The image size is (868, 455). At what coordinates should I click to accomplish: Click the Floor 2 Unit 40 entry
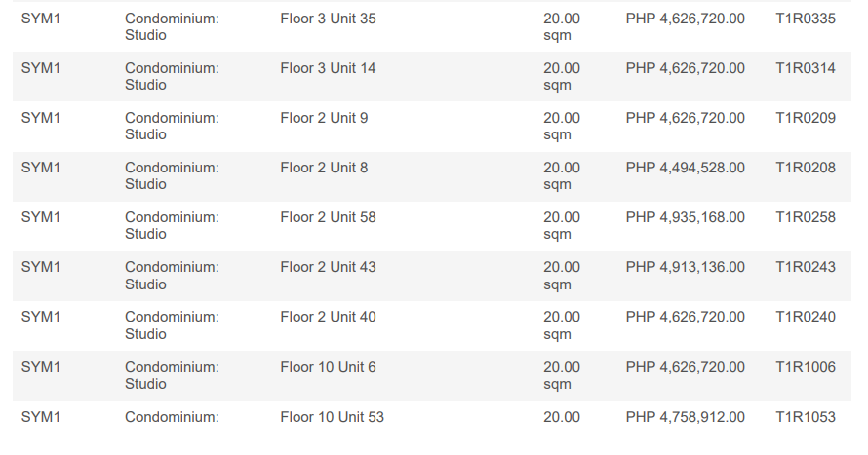point(328,317)
